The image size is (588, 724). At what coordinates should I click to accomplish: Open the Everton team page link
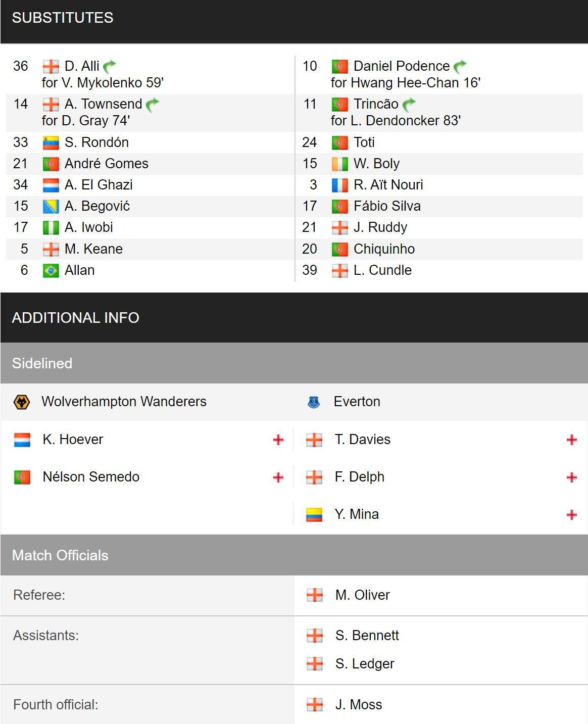click(357, 402)
